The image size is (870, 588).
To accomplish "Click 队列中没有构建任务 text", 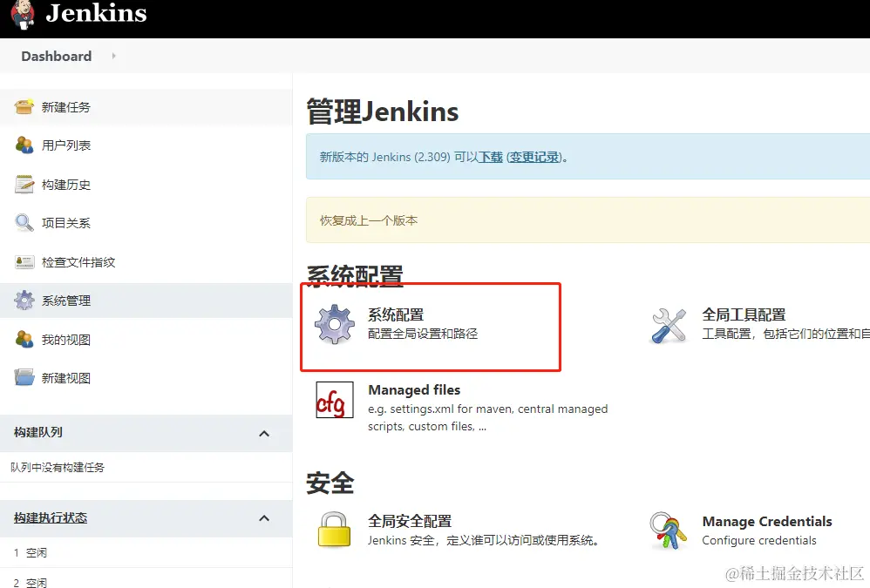I will click(58, 467).
